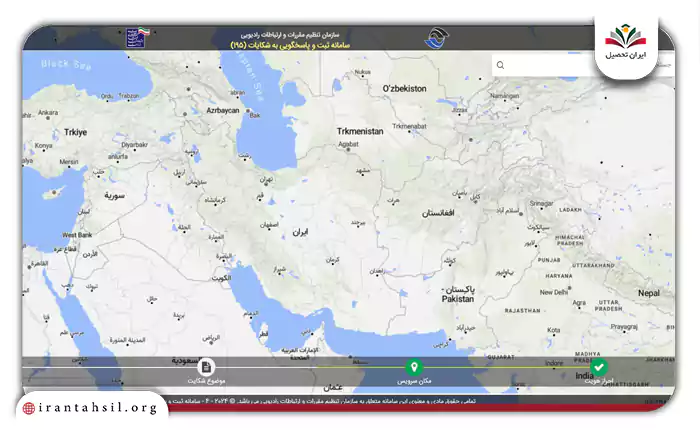The width and height of the screenshot is (700, 430).
Task: Click the GUJARAT region label
Action: [x=500, y=357]
